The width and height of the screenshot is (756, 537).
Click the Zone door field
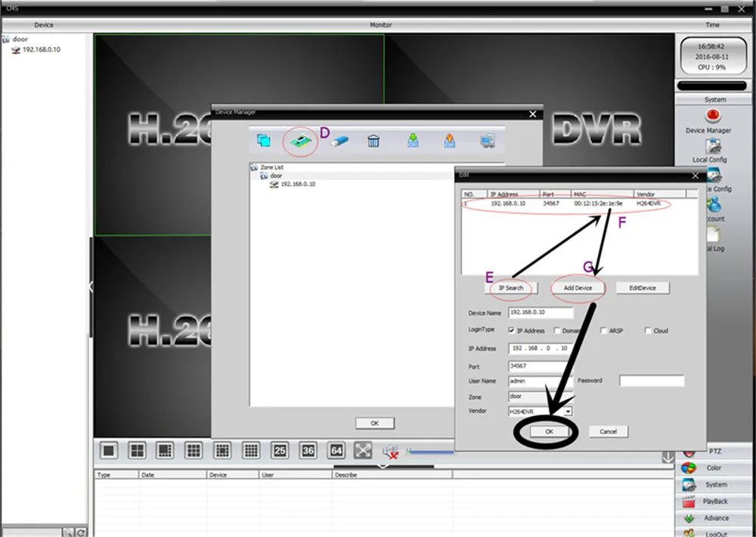(541, 396)
